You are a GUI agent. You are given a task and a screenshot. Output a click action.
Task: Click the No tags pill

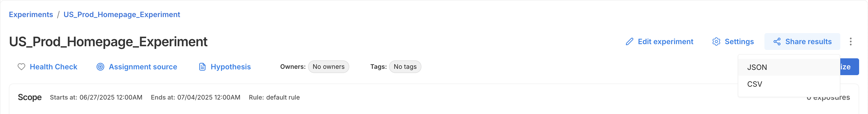coord(405,67)
